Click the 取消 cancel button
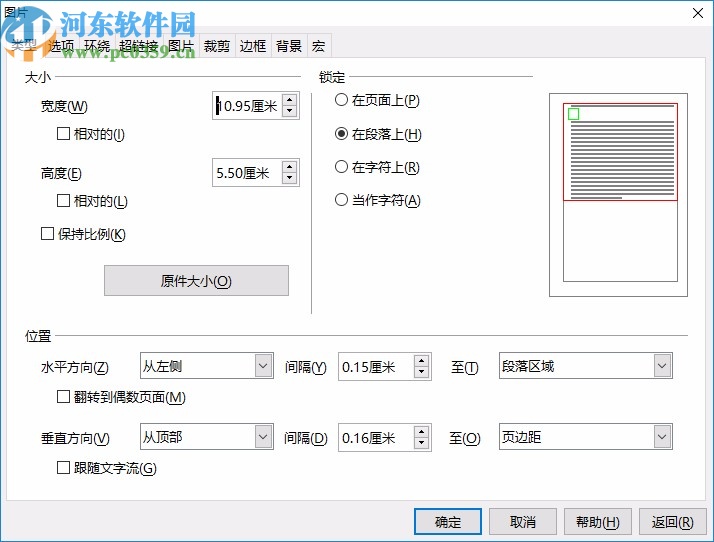Viewport: 714px width, 542px height. 523,522
